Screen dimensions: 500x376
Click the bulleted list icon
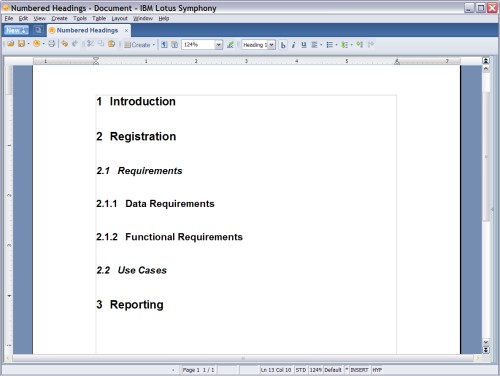[330, 45]
